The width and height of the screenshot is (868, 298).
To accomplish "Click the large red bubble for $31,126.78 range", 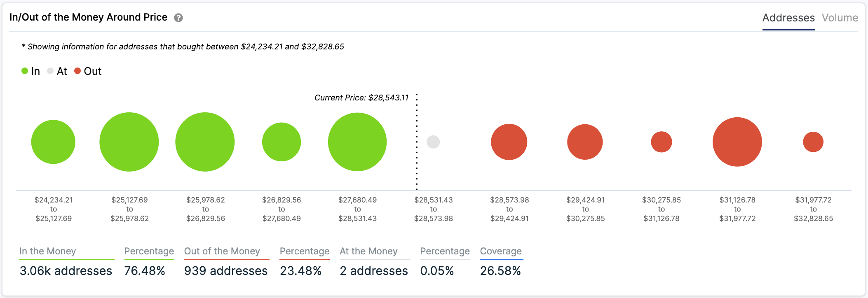I will (737, 142).
